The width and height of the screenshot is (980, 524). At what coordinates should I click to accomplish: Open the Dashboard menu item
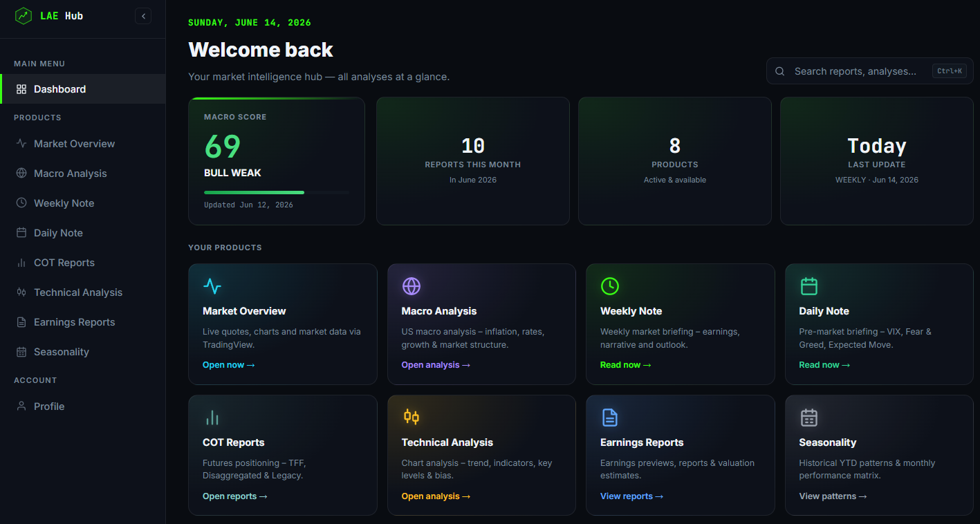point(83,89)
